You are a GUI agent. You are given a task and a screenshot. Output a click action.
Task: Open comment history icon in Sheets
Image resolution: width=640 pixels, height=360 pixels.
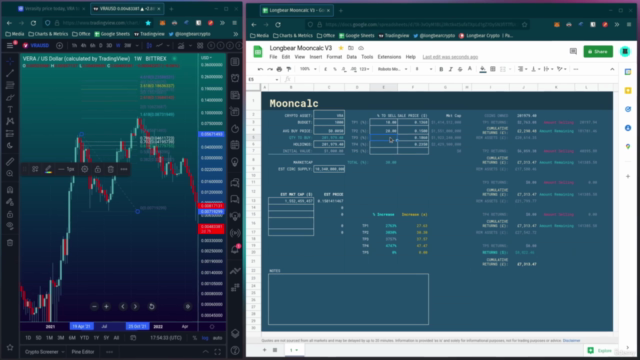pos(573,51)
